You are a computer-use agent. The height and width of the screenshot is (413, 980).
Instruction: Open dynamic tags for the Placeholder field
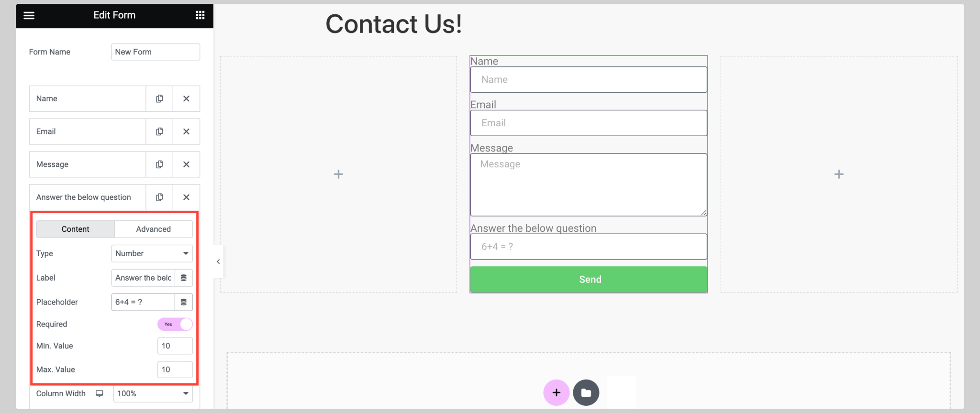[184, 302]
